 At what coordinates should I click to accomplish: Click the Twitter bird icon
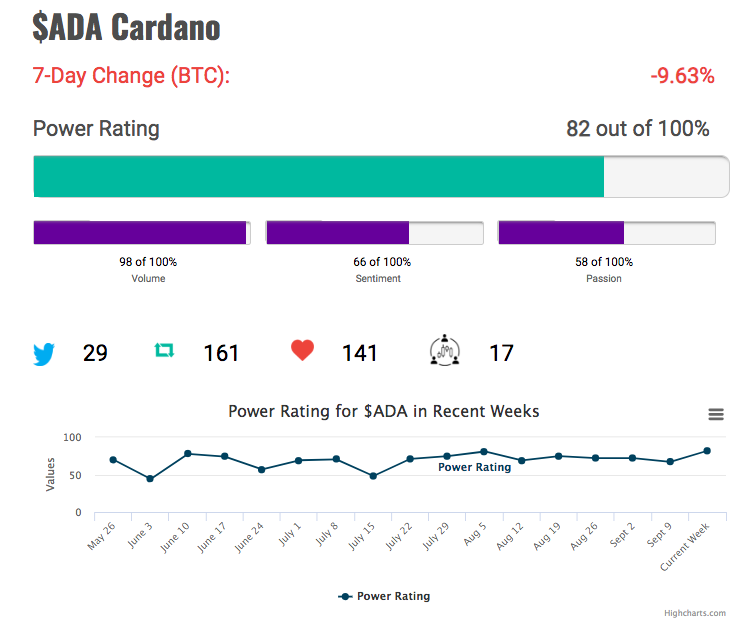pos(44,354)
